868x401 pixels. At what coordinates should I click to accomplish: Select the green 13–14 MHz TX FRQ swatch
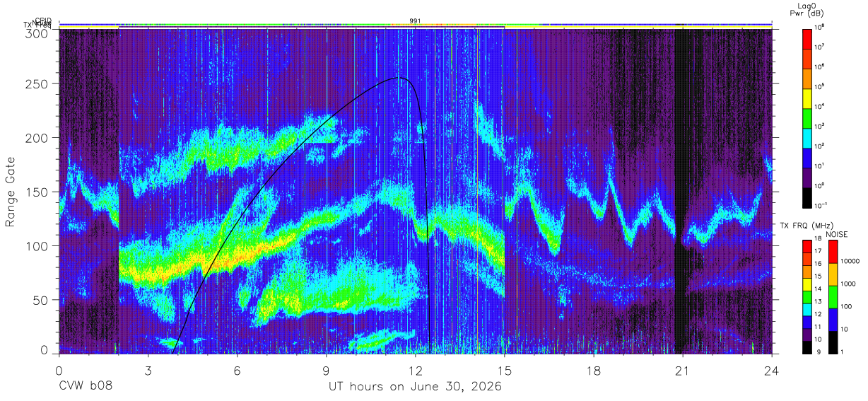807,296
